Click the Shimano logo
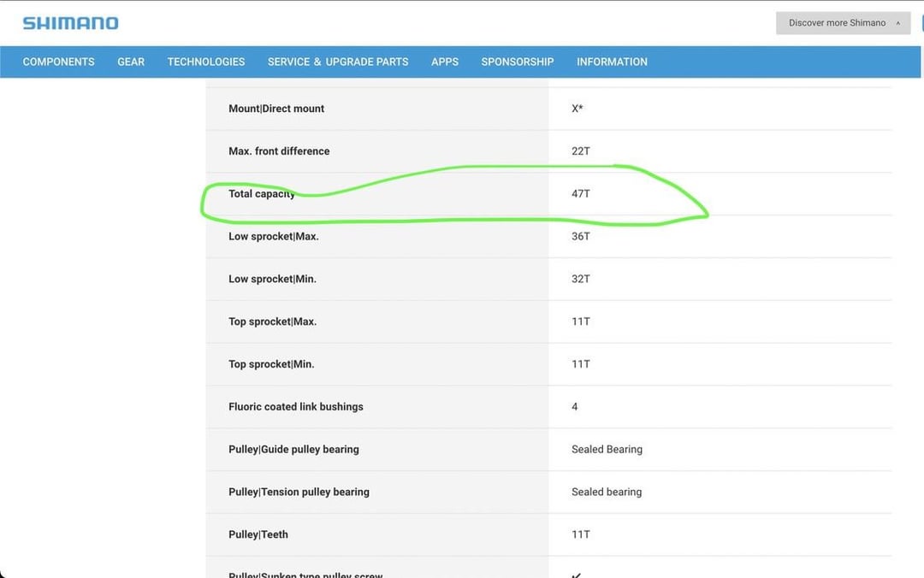 (x=71, y=23)
